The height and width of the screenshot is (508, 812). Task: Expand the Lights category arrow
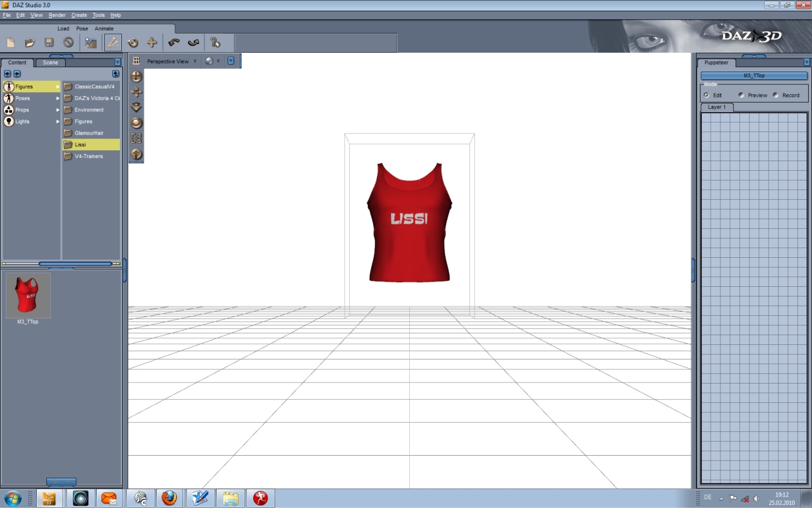[x=57, y=121]
